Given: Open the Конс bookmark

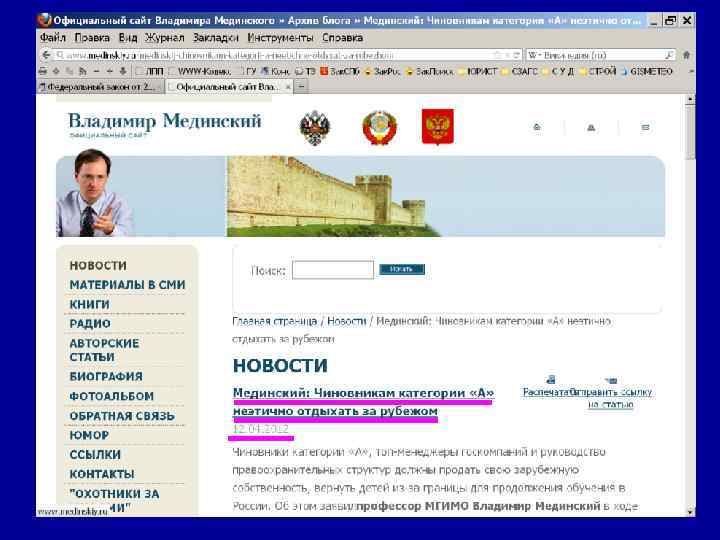Looking at the screenshot, I should (x=275, y=71).
